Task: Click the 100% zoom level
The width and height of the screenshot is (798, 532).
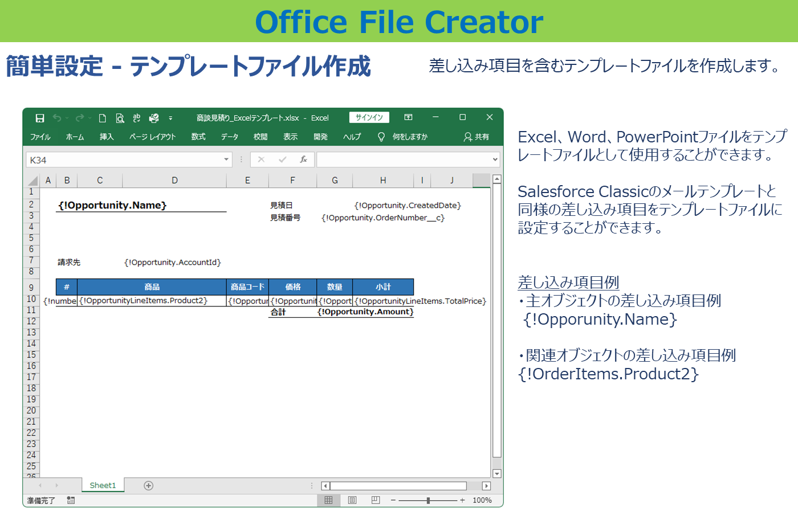Action: pos(482,500)
